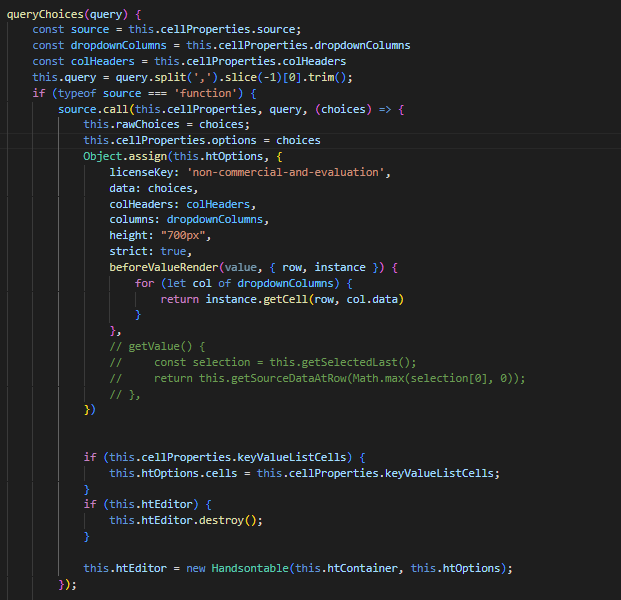Image resolution: width=621 pixels, height=600 pixels.
Task: Click this.rawChoices = choices line
Action: coord(167,124)
